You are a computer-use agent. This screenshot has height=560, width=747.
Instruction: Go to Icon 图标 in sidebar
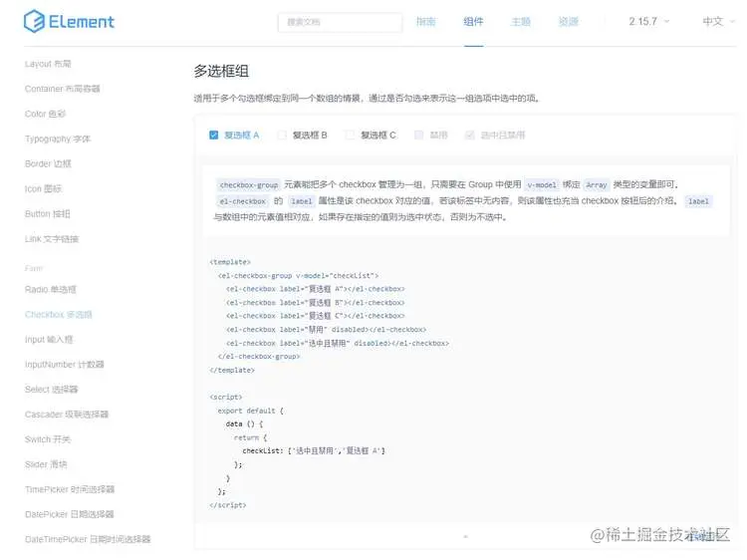click(43, 188)
